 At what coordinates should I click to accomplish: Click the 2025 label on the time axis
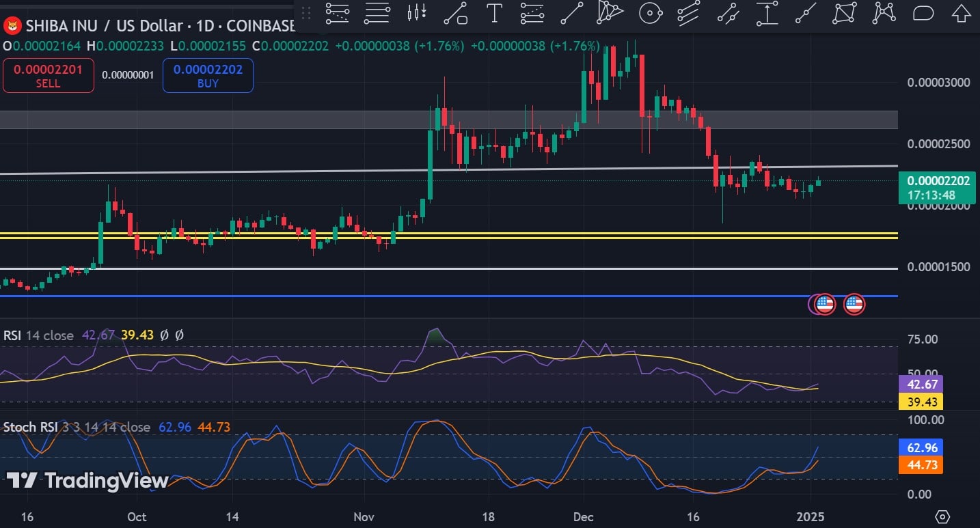click(811, 516)
